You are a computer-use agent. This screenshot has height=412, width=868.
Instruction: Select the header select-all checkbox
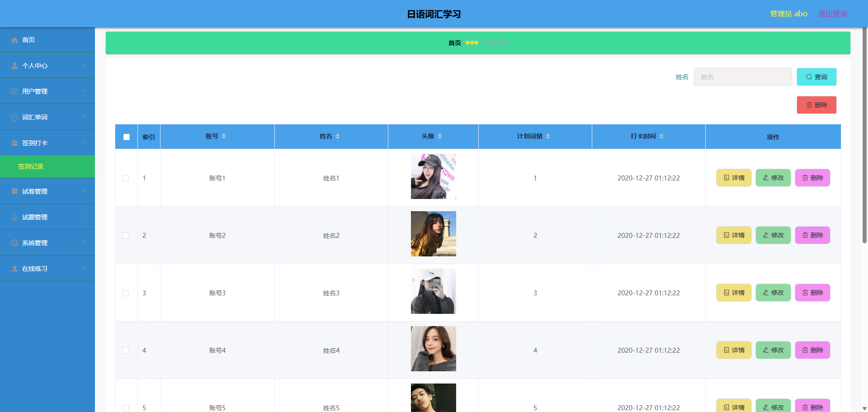pos(127,137)
